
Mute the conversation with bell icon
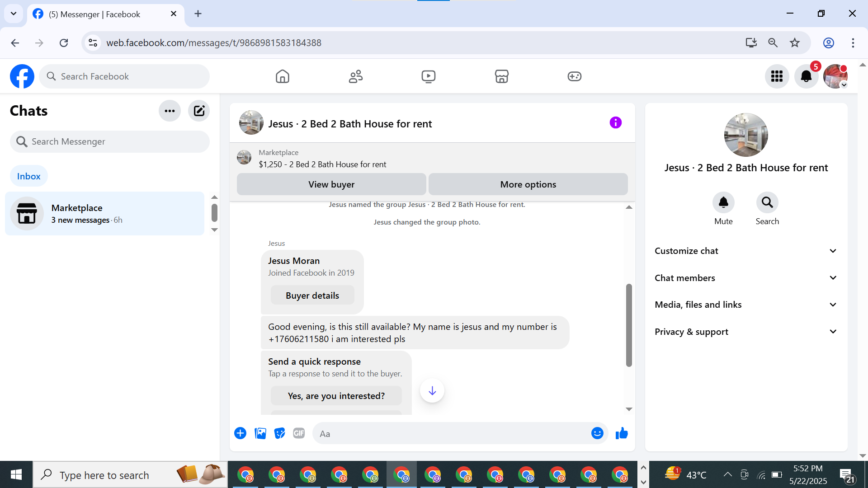click(723, 202)
